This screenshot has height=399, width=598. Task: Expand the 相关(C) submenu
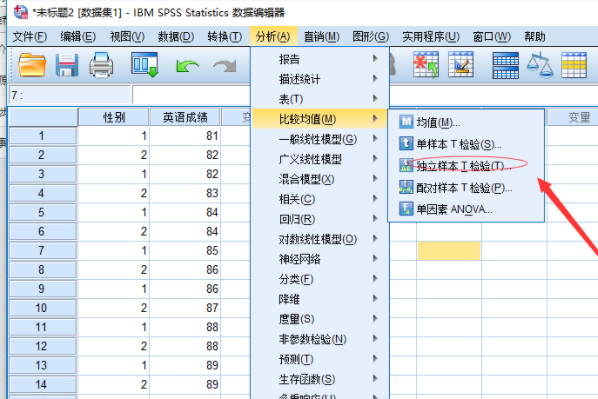click(320, 199)
